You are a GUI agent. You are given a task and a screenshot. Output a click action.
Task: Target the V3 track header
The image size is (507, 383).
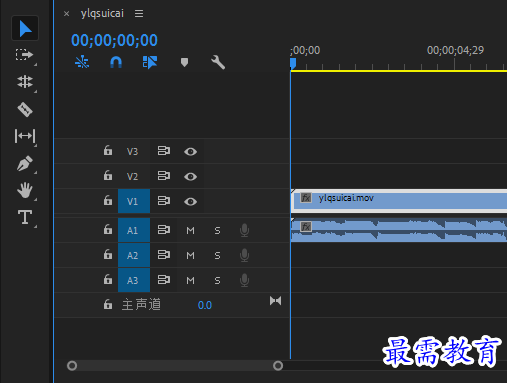[132, 152]
